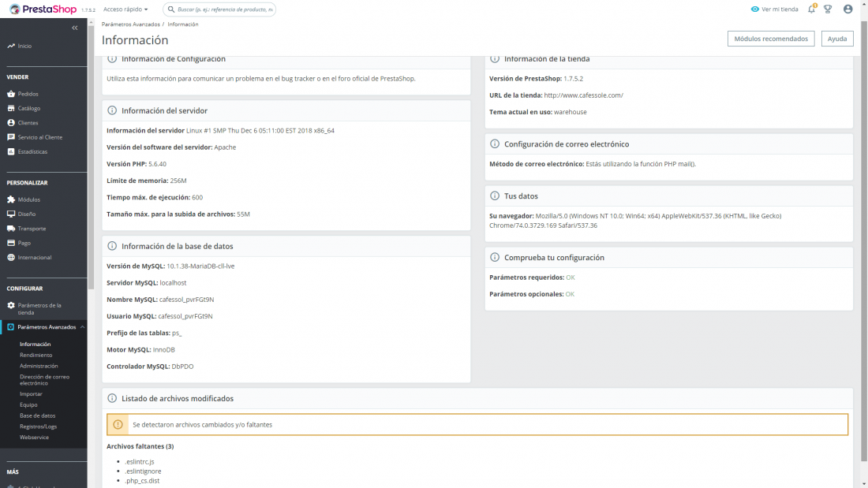Open the Clientes menu
This screenshot has height=488, width=868.
point(28,123)
